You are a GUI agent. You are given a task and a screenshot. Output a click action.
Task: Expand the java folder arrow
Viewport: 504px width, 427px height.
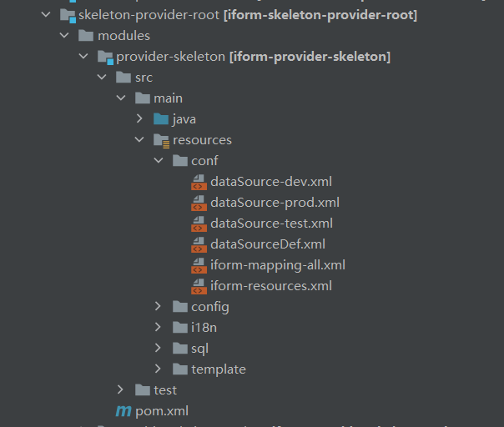point(140,119)
